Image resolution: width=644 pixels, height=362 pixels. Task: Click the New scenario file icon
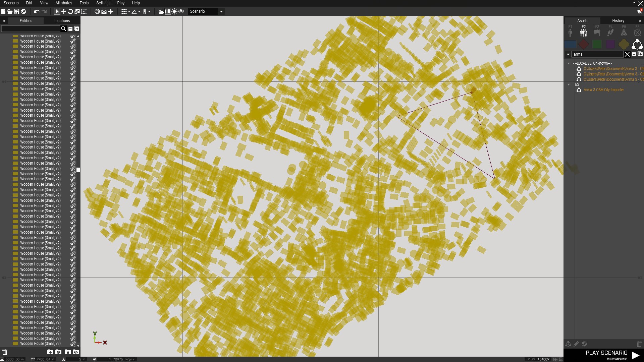point(3,11)
